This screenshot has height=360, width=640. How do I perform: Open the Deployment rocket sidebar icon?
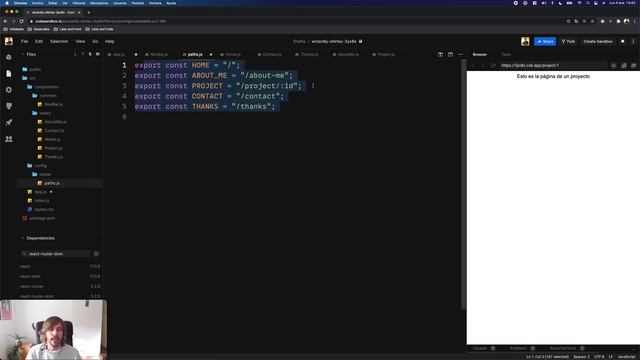coord(9,122)
